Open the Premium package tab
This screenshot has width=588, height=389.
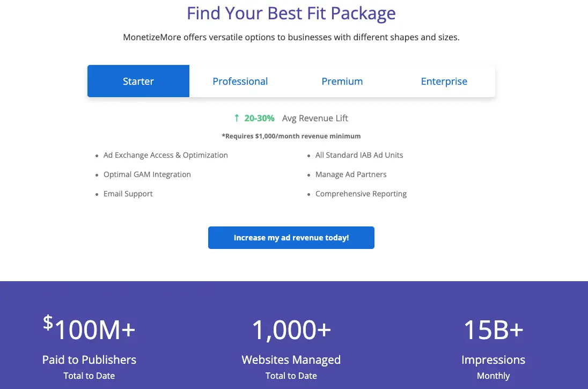[342, 82]
